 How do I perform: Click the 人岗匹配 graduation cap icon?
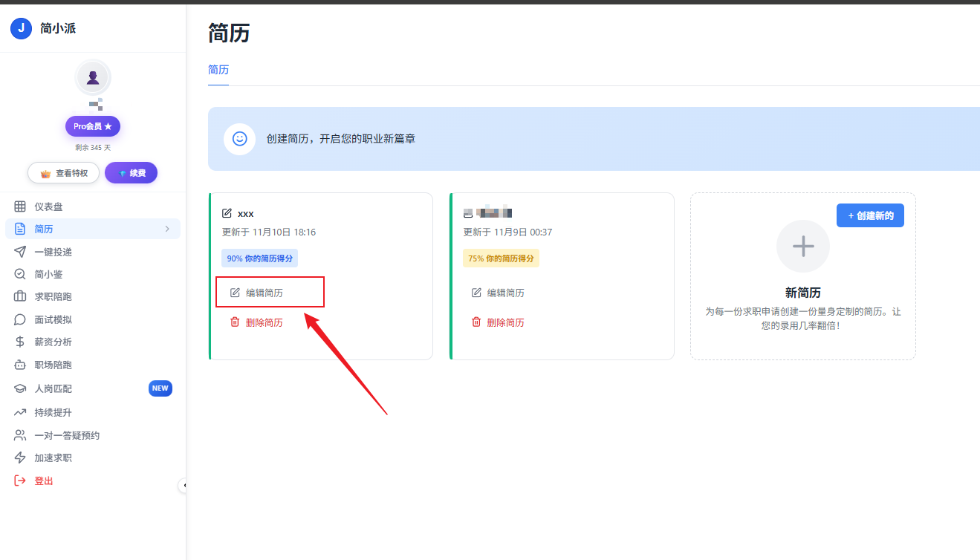pos(19,388)
